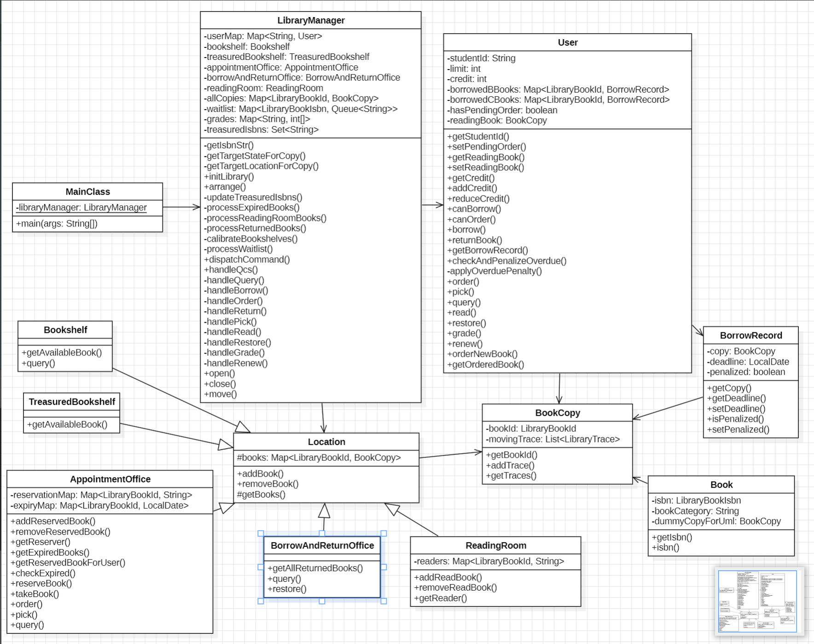The width and height of the screenshot is (814, 644).
Task: Select the +setPenalized() method
Action: coord(738,429)
